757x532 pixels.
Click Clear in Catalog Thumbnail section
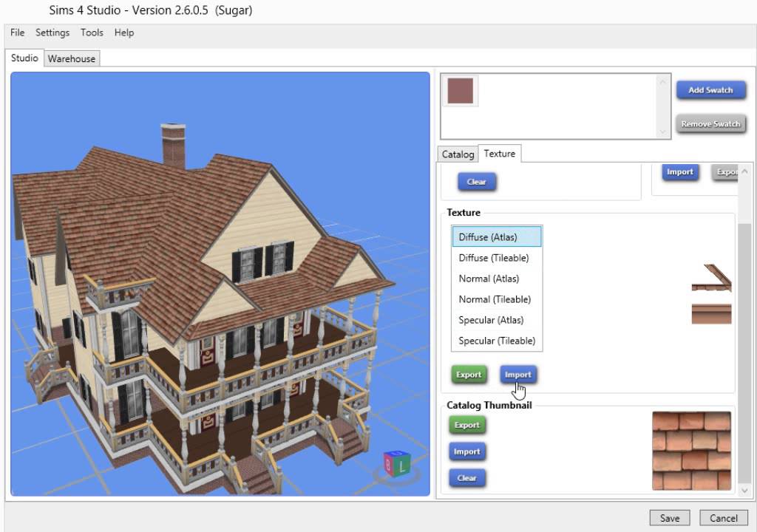467,478
